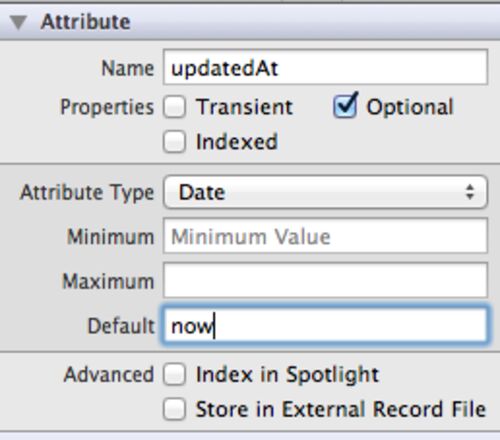This screenshot has width=500, height=440.
Task: Click the up/down arrows on Attribute Type popup
Action: (x=470, y=192)
